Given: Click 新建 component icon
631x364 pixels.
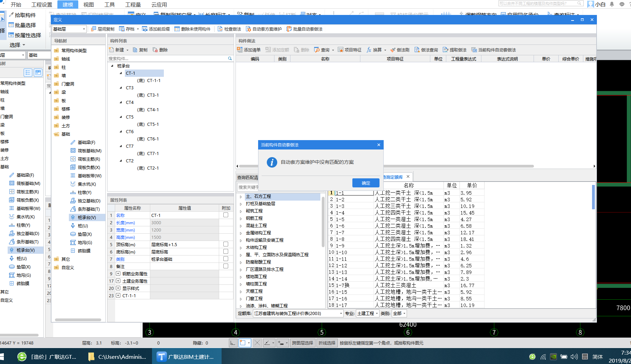Looking at the screenshot, I should click(x=111, y=50).
